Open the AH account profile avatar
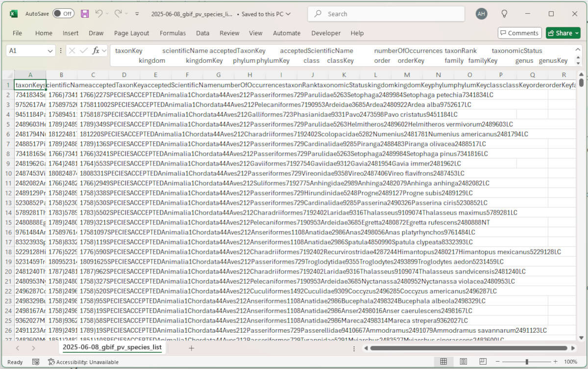This screenshot has height=369, width=588. [x=482, y=14]
